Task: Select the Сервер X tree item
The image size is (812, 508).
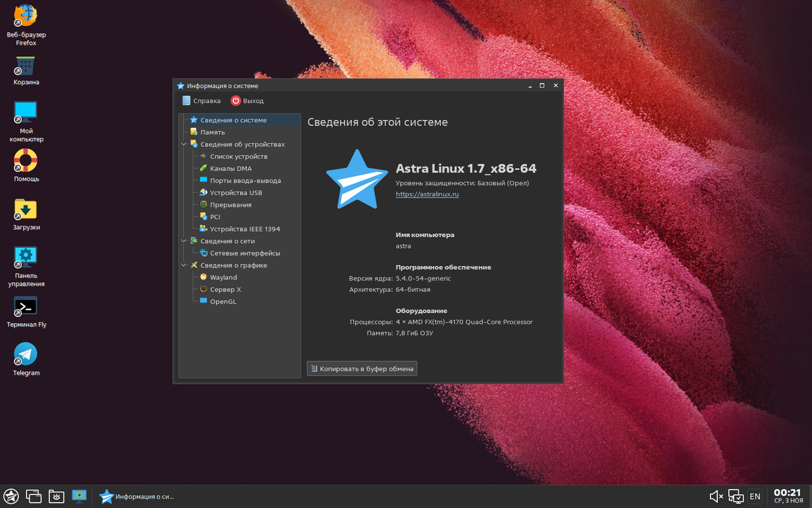Action: 225,290
